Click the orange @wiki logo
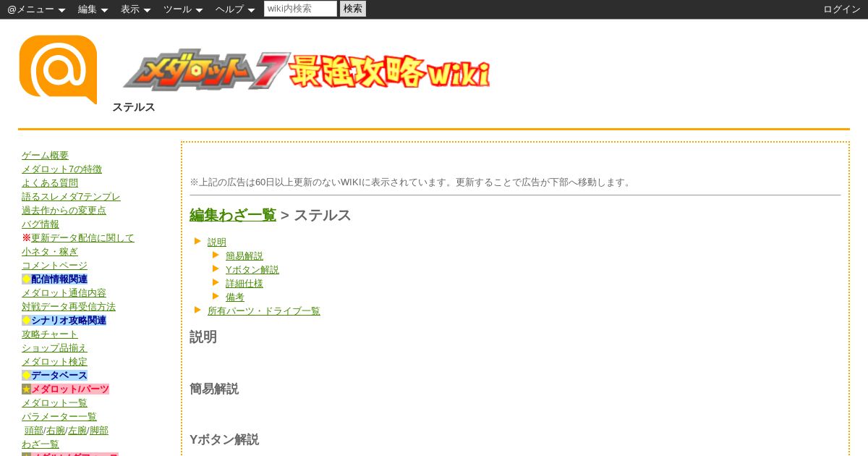Image resolution: width=868 pixels, height=456 pixels. (x=58, y=69)
